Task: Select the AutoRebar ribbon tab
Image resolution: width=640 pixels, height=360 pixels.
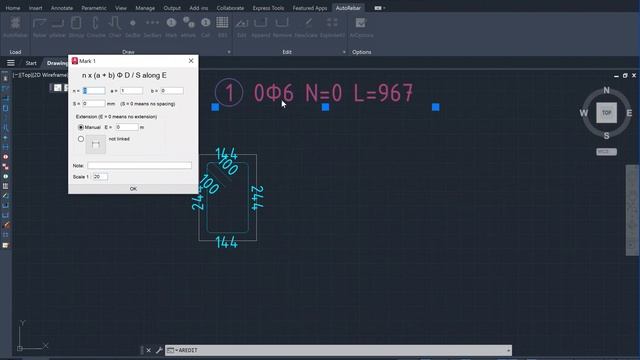Action: (x=348, y=8)
